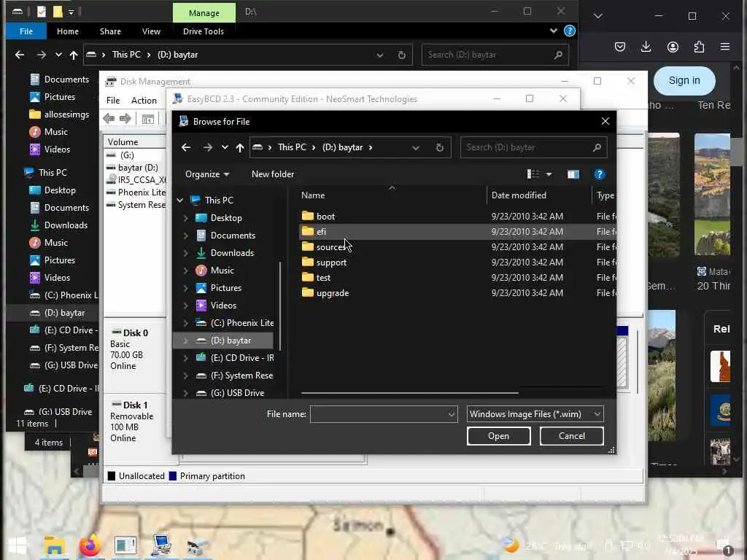The image size is (747, 560).
Task: Open Organize dropdown menu
Action: click(207, 174)
